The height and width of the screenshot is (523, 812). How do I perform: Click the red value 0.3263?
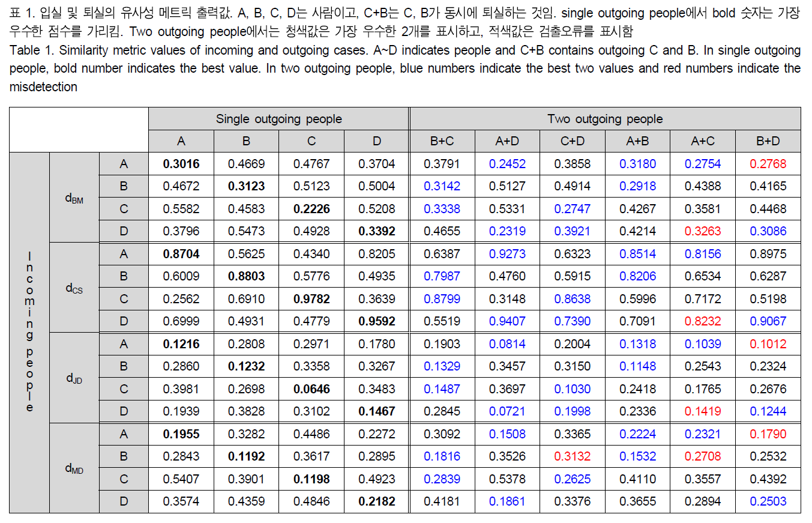click(x=703, y=231)
